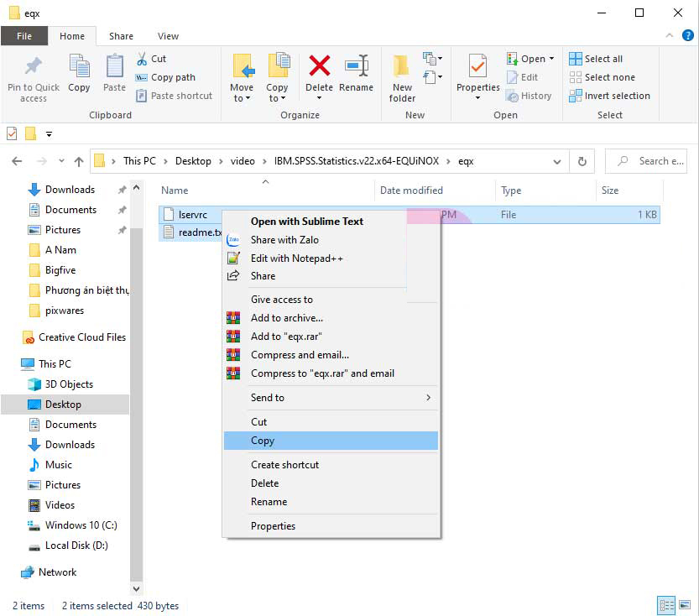Click Paste shortcut in ribbon
The height and width of the screenshot is (616, 699).
[x=175, y=96]
